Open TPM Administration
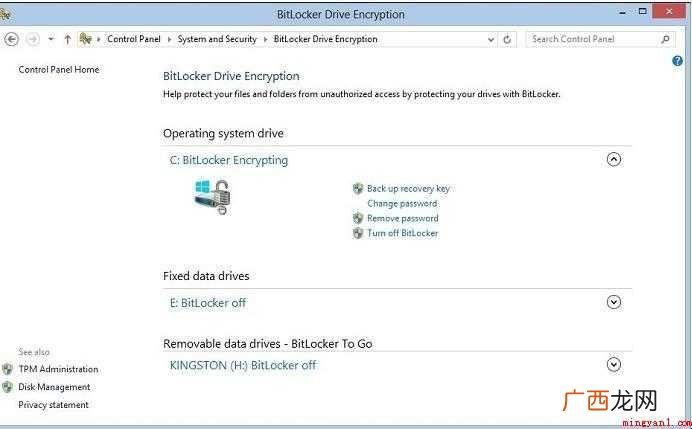The width and height of the screenshot is (692, 429). click(x=58, y=369)
